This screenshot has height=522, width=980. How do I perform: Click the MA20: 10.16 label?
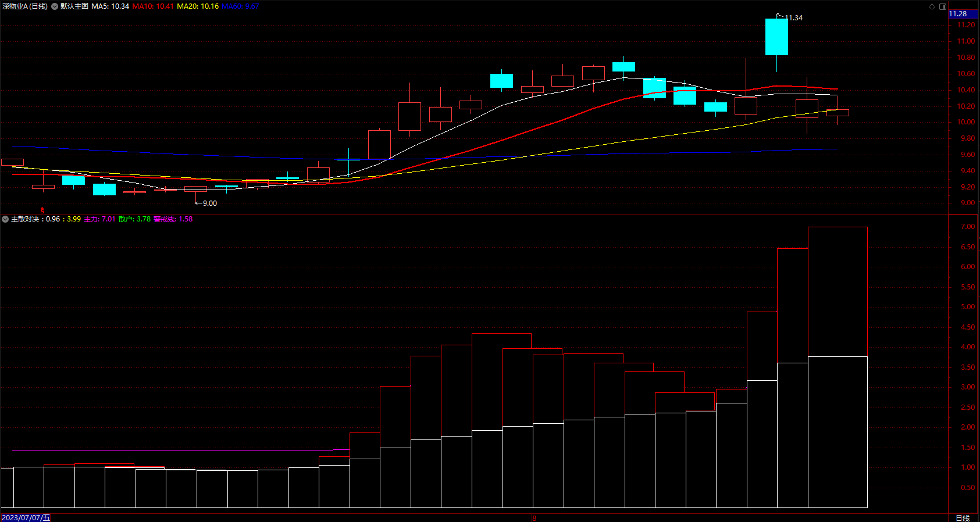[x=198, y=6]
